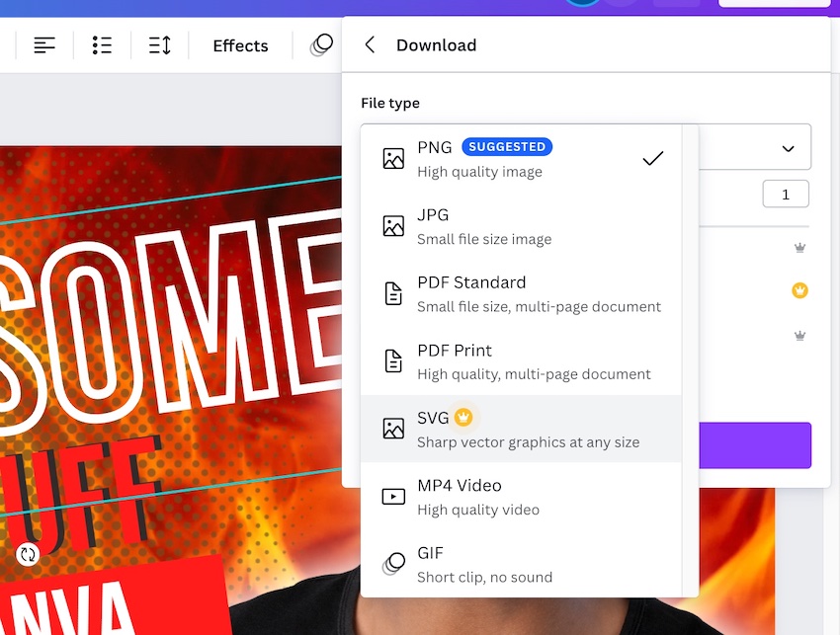This screenshot has width=840, height=635.
Task: Select GIF short clip option
Action: pos(521,564)
